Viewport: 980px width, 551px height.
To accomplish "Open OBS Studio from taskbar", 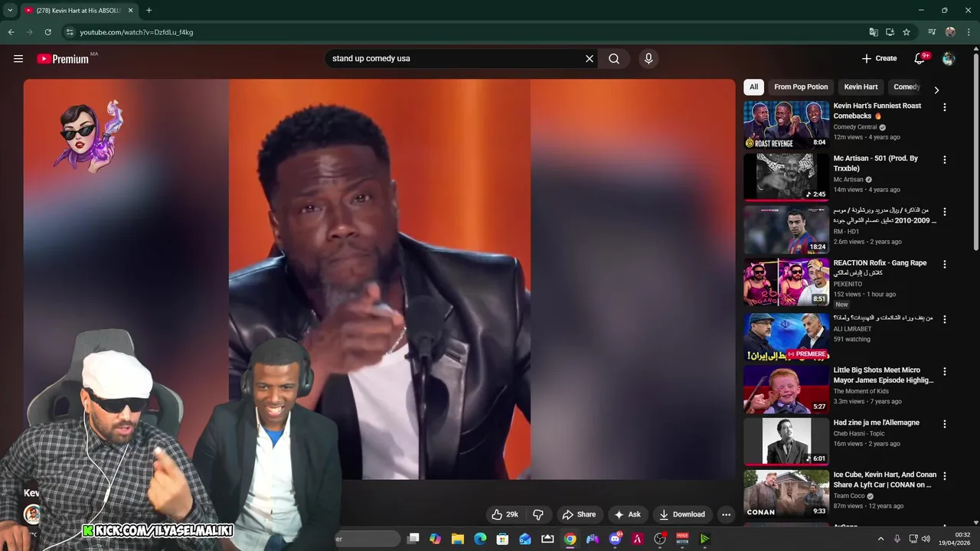I will pos(660,539).
